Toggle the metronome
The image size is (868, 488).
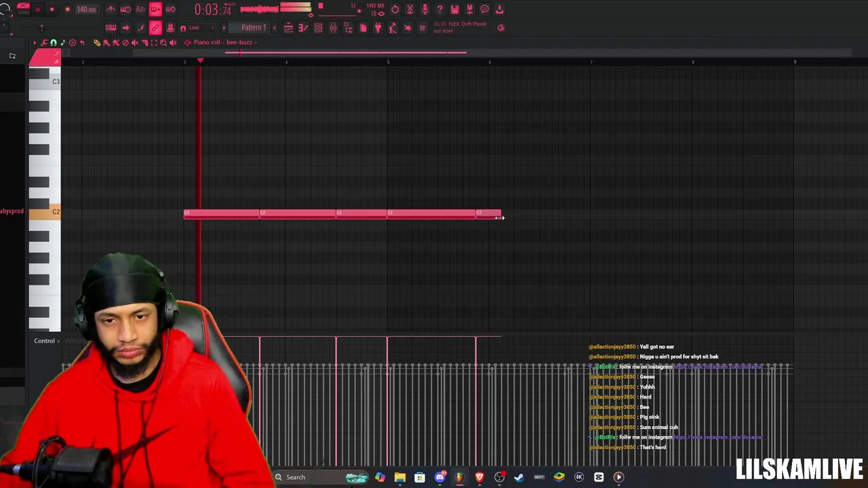click(111, 9)
